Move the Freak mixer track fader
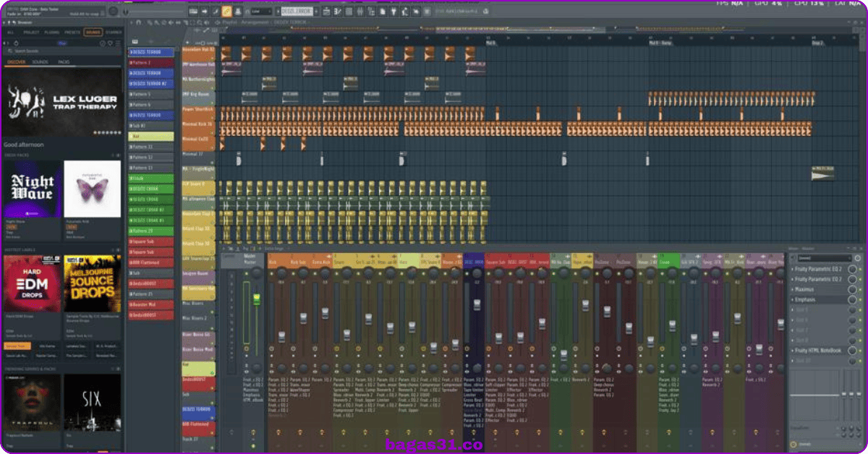 click(x=672, y=326)
